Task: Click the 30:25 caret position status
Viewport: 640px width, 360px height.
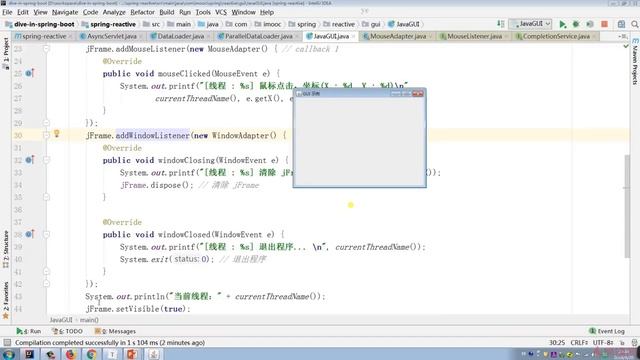Action: [557, 342]
